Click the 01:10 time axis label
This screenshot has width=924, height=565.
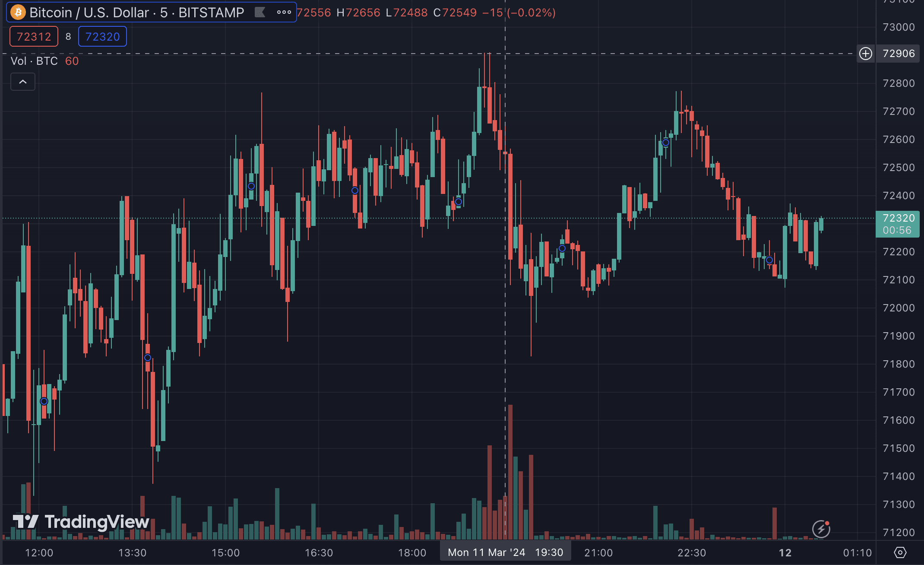[x=858, y=553]
